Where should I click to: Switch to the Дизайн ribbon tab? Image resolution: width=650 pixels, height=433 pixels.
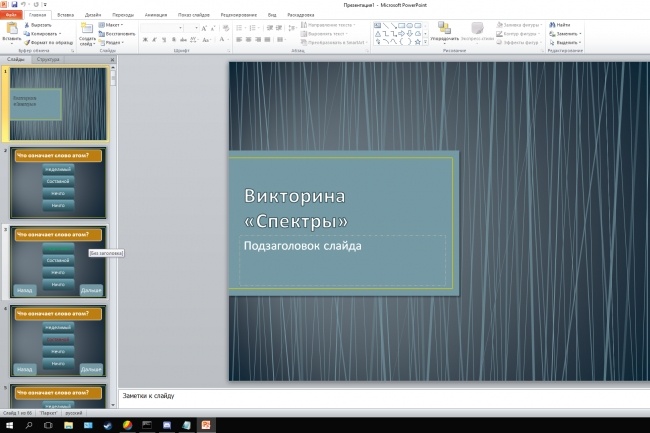pyautogui.click(x=93, y=15)
